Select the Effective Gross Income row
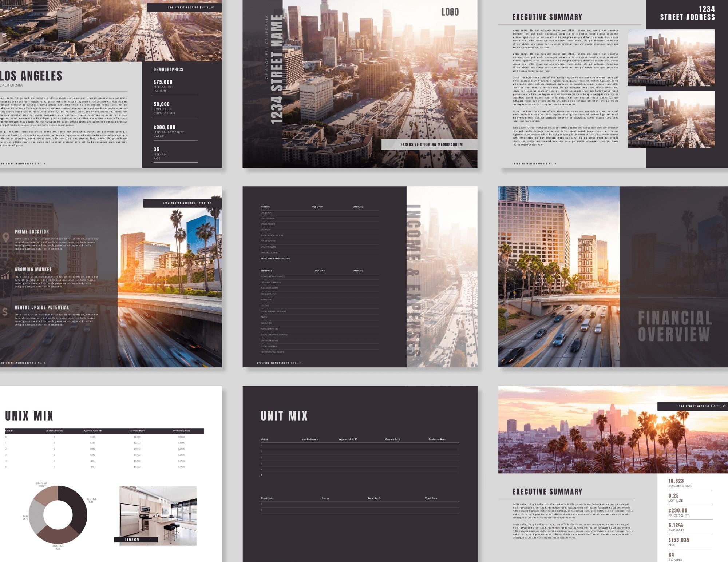This screenshot has height=562, width=728. click(x=275, y=259)
